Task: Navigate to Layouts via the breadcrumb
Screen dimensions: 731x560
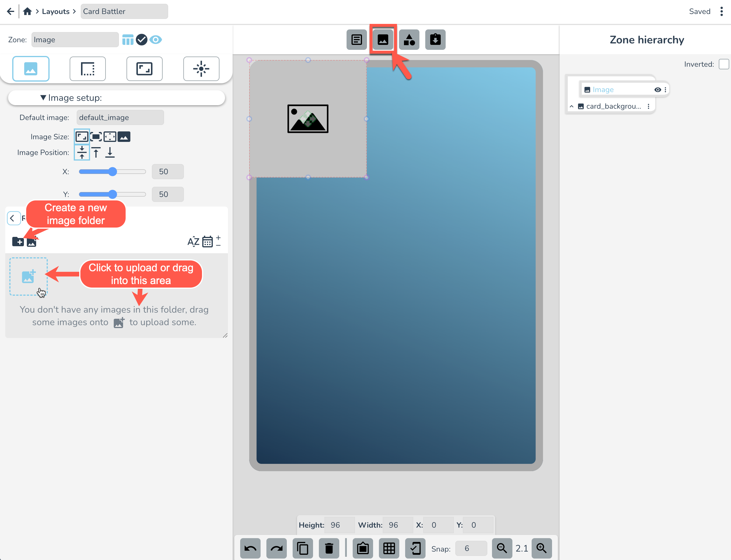Action: tap(56, 11)
